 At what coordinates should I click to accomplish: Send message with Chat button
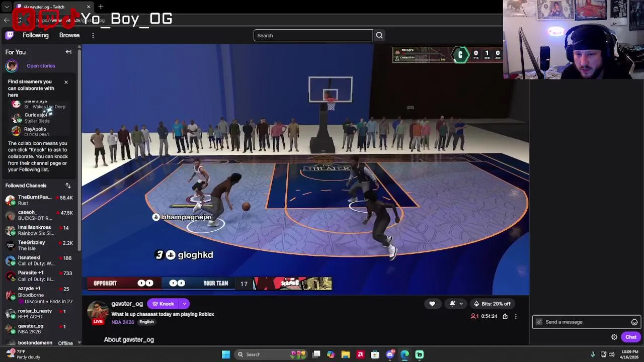[631, 337]
